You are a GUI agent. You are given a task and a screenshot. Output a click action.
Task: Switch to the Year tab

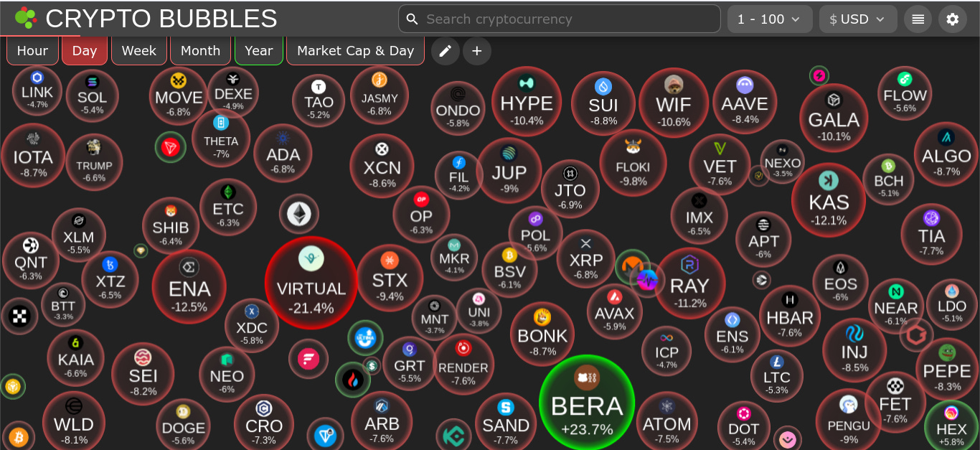pos(259,50)
